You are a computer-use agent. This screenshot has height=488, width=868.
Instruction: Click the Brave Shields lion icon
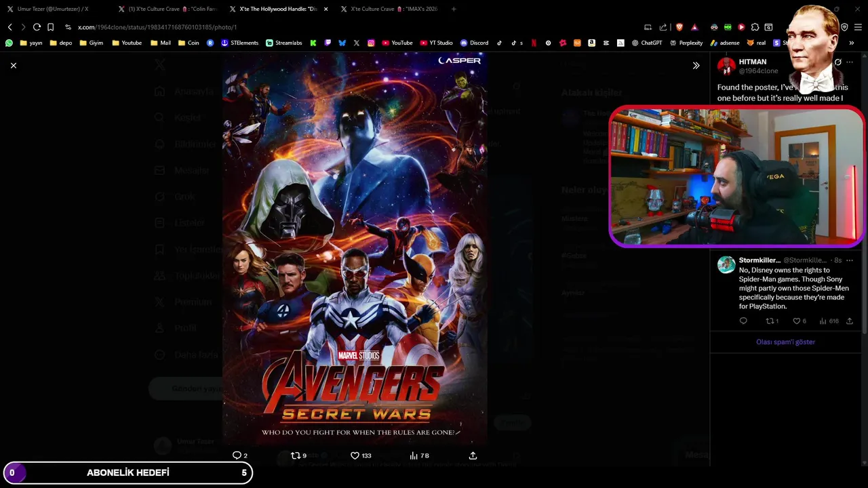click(679, 27)
